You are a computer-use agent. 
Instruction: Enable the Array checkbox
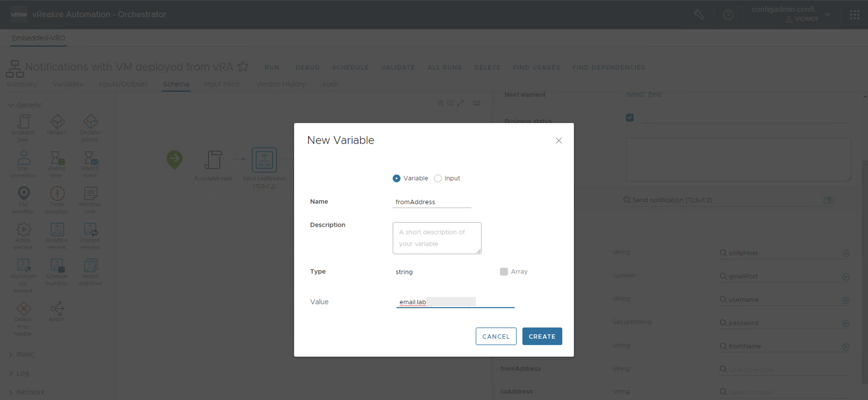[504, 272]
